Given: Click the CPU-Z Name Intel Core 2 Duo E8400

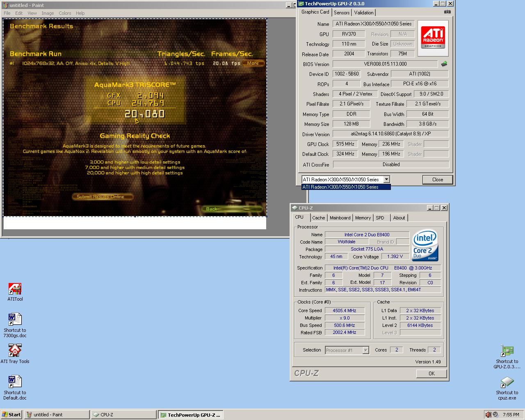Looking at the screenshot, I should [367, 235].
